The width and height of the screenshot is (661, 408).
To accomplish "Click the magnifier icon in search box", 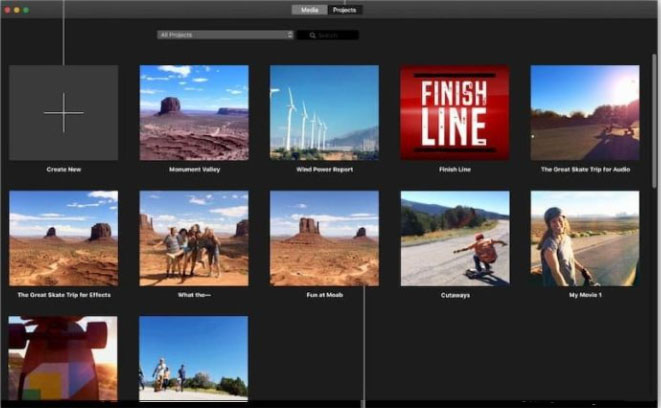I will pos(312,35).
